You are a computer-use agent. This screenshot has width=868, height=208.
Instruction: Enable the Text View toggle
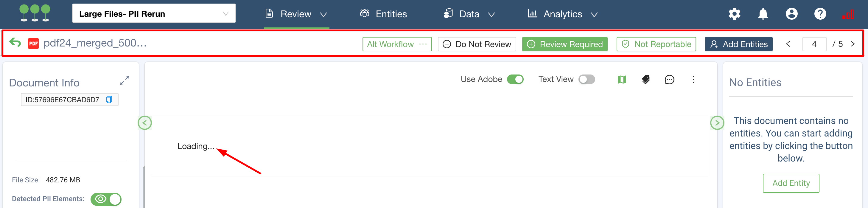pos(586,79)
